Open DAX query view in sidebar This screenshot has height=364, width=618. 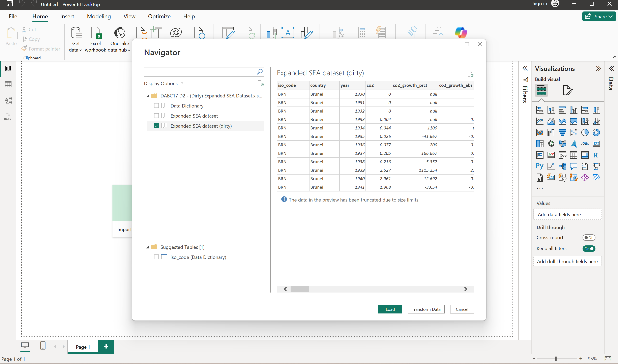pos(8,117)
